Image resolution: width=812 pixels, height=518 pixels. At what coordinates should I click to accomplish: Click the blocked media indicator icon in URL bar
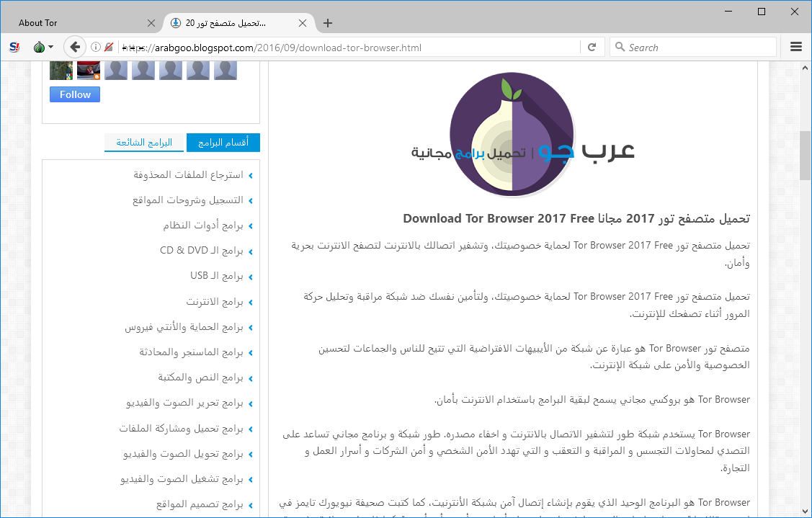(x=108, y=47)
